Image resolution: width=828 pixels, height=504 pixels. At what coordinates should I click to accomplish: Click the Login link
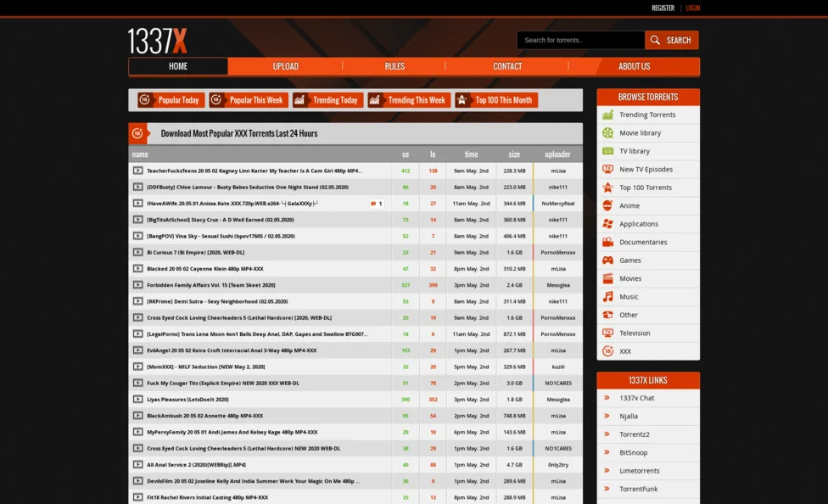click(693, 8)
